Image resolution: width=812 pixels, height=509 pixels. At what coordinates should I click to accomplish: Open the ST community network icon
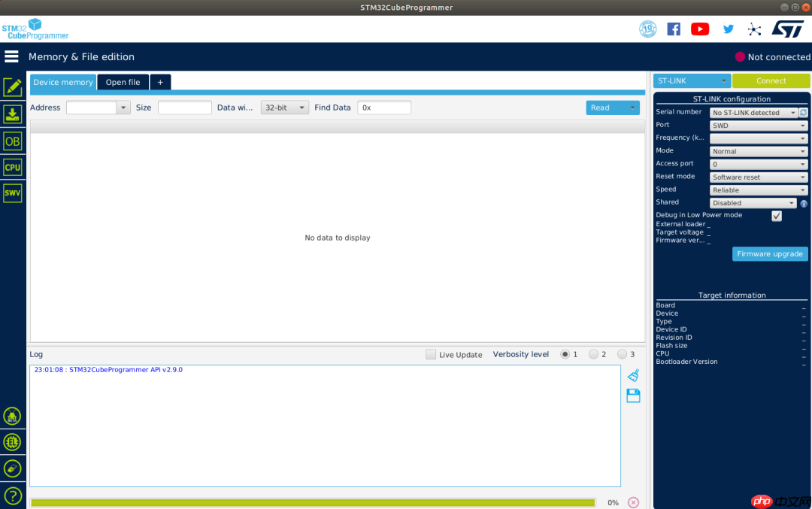[755, 29]
